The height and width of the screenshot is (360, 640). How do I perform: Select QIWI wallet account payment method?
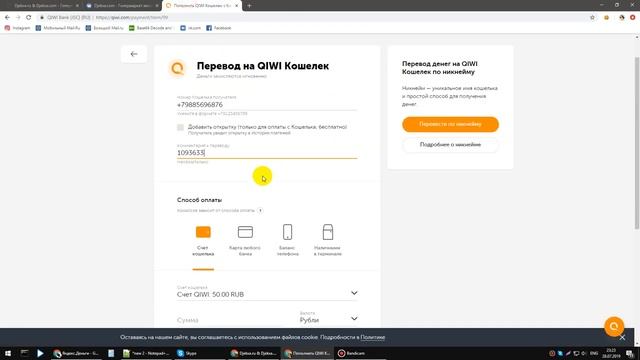203,241
